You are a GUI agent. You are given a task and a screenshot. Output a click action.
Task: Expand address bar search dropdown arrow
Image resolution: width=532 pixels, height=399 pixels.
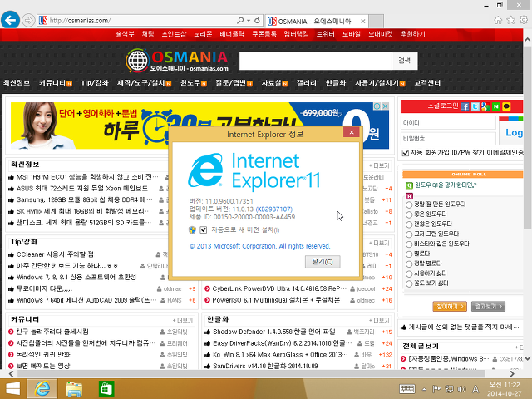point(249,20)
